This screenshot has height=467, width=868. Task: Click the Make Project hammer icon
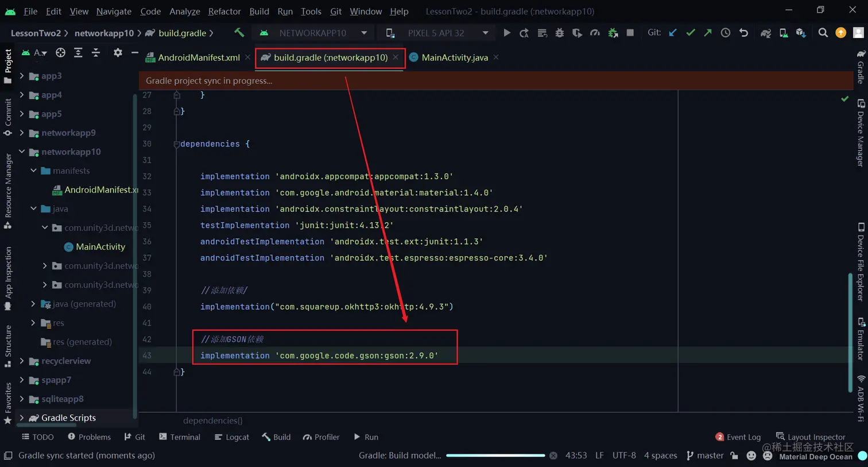point(239,33)
